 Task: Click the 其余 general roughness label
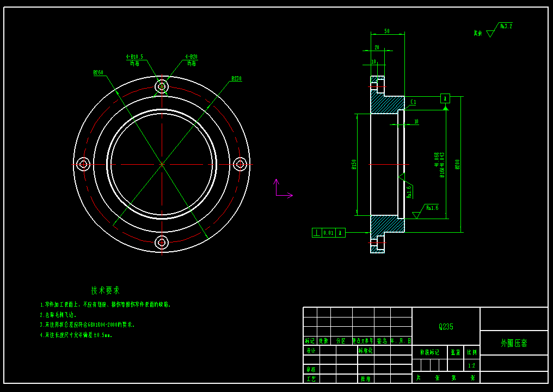point(478,33)
